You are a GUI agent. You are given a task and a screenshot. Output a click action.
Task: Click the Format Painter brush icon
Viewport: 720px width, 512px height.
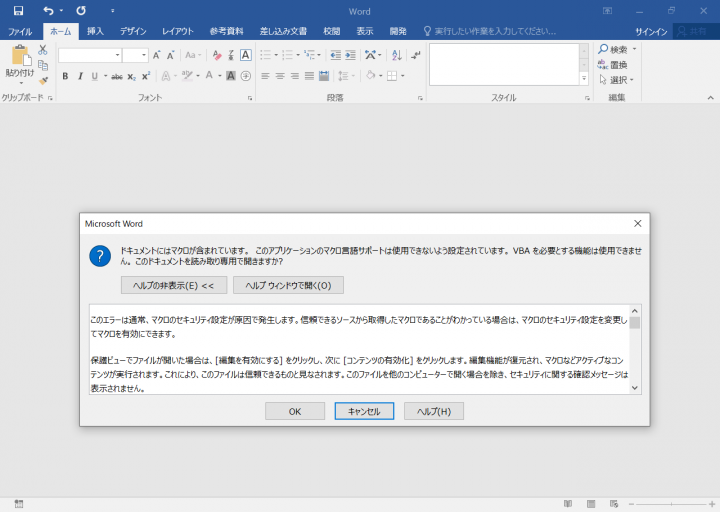click(x=43, y=81)
